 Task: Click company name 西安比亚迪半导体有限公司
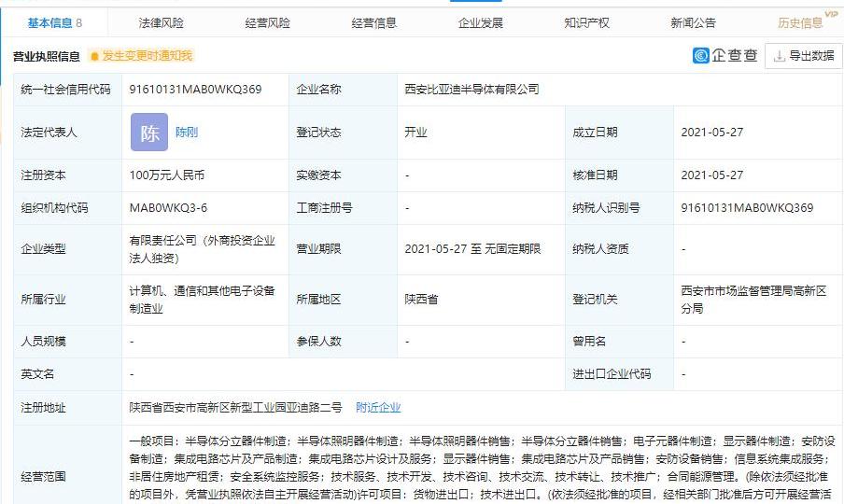(471, 90)
